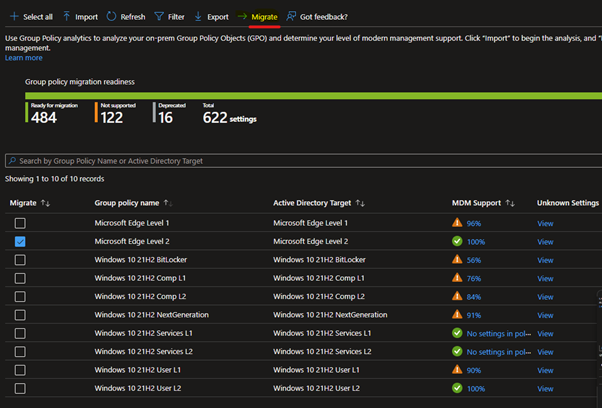Click Not supported 122 value
The image size is (602, 408).
pos(112,117)
